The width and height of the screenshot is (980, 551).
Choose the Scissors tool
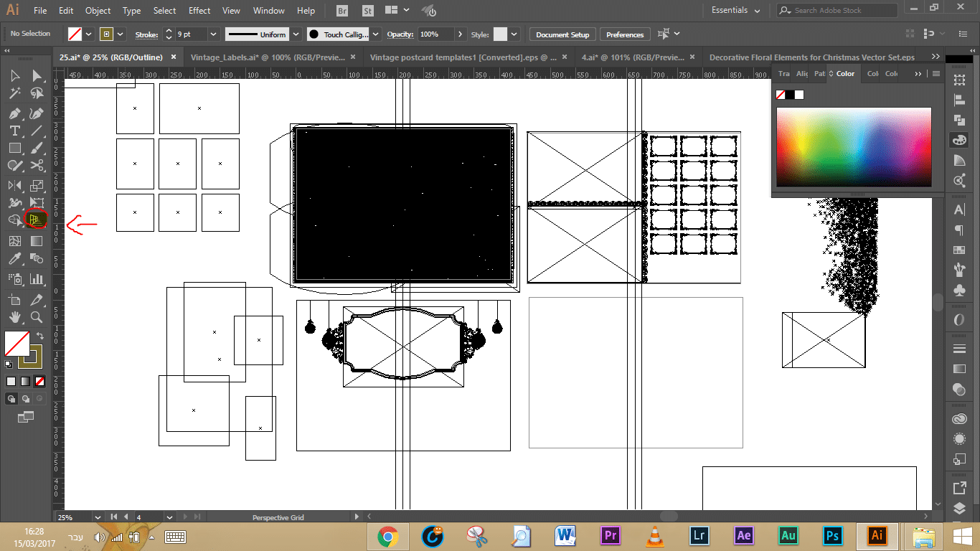(x=37, y=166)
